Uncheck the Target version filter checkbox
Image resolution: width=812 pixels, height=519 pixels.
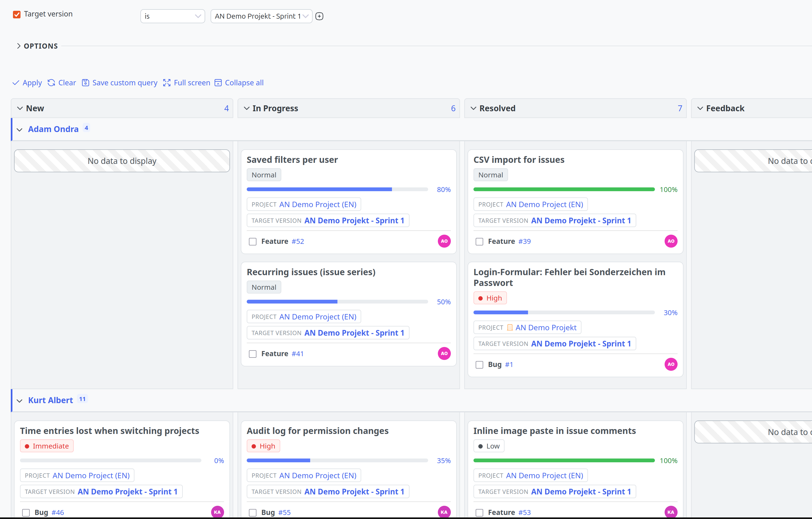[17, 14]
